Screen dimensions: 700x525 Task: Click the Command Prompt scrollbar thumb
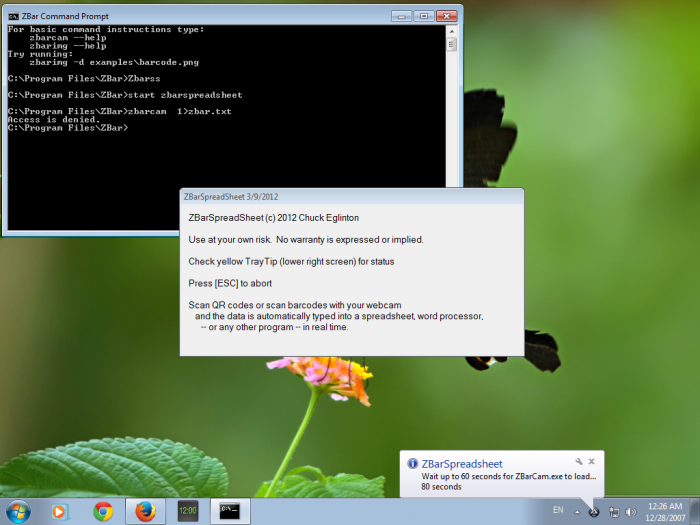[451, 45]
